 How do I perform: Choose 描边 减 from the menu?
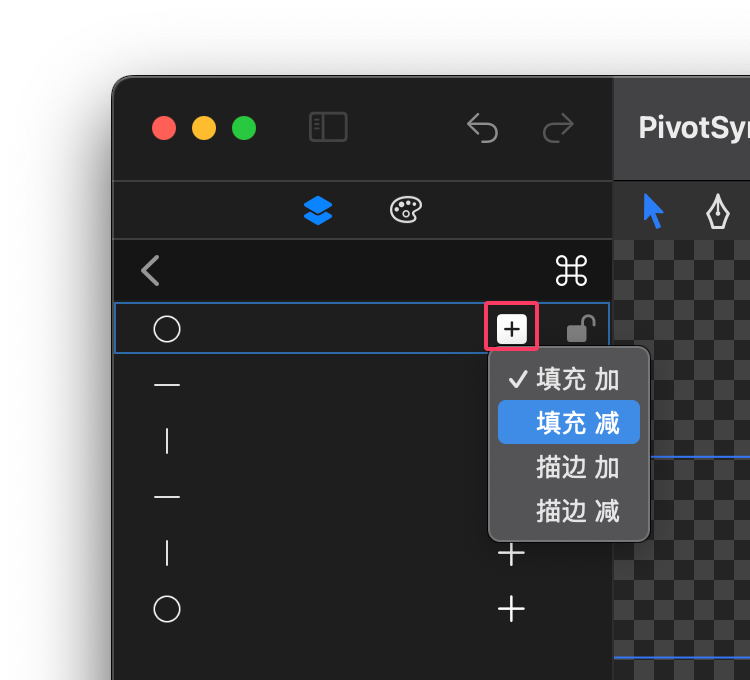click(x=569, y=511)
